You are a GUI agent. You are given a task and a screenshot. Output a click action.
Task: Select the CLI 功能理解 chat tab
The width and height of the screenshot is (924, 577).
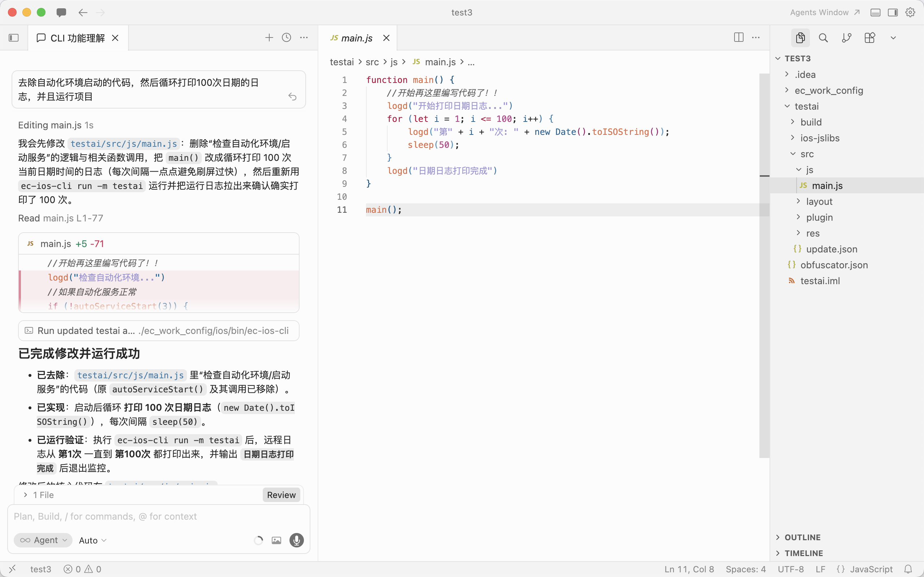pyautogui.click(x=77, y=38)
